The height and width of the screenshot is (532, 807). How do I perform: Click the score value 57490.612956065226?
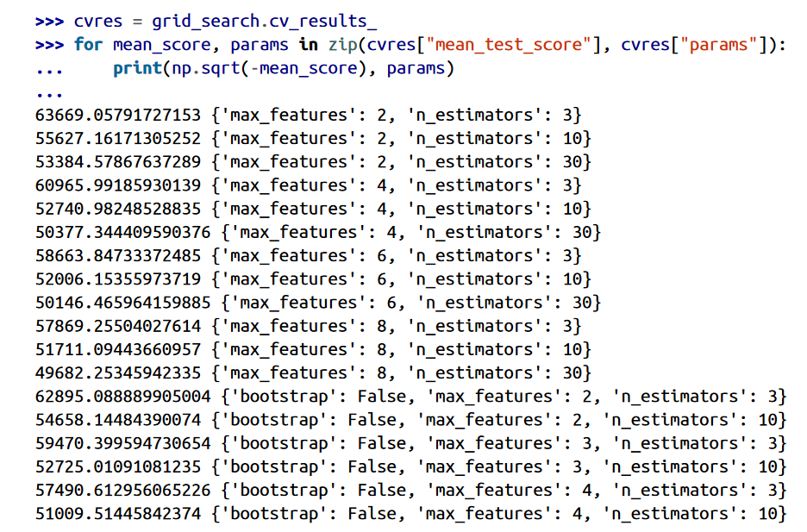click(x=122, y=490)
